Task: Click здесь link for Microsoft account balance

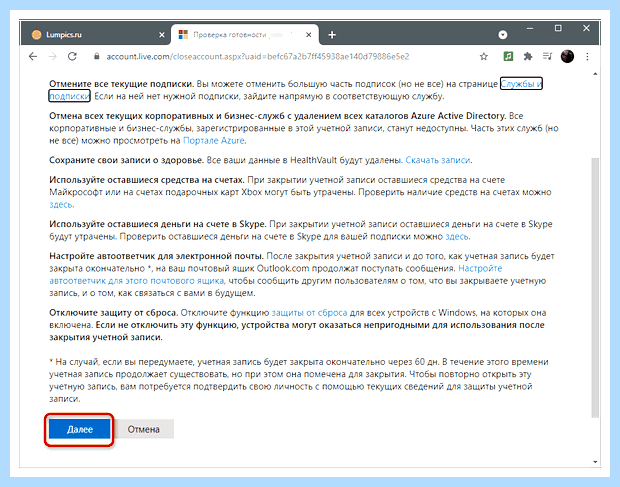Action: pyautogui.click(x=61, y=205)
